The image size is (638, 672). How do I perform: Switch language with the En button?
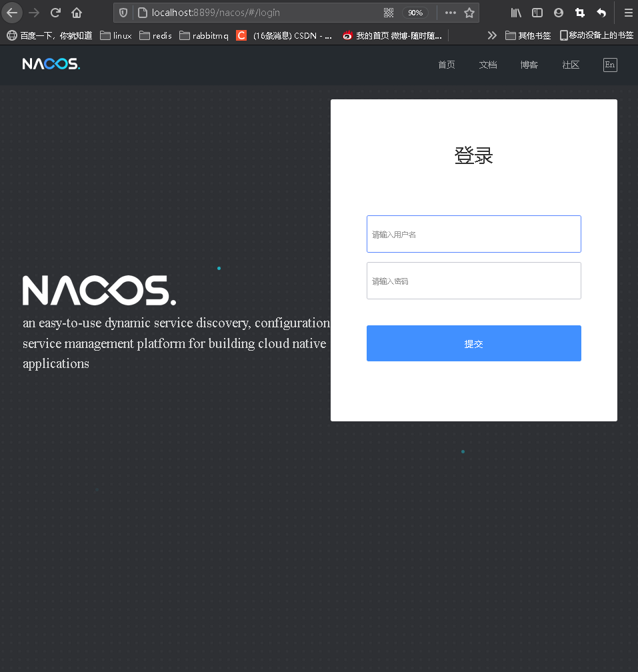click(x=610, y=65)
